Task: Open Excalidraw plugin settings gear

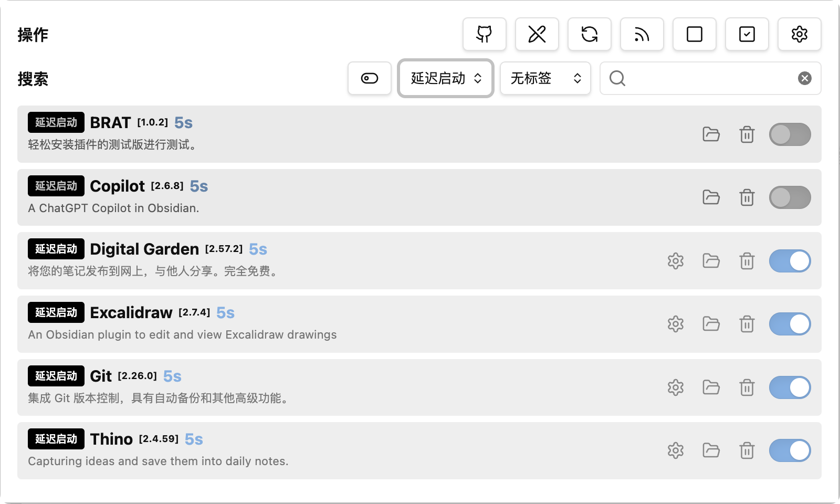Action: [675, 324]
